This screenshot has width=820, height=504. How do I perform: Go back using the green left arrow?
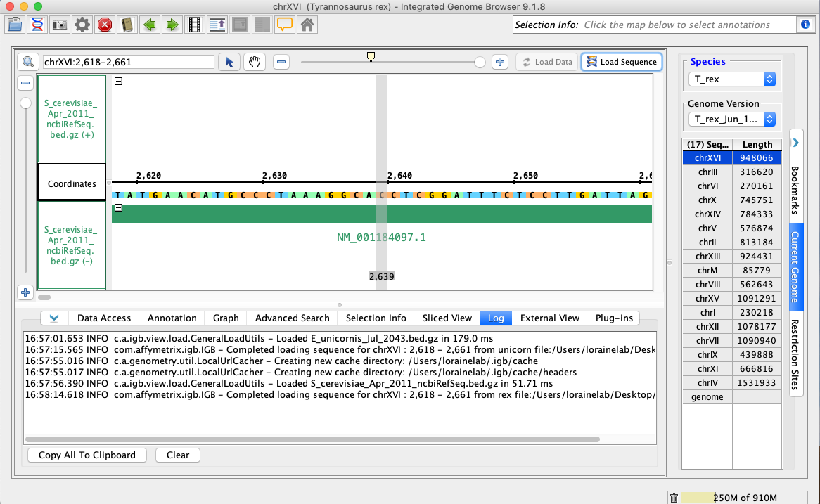click(150, 25)
